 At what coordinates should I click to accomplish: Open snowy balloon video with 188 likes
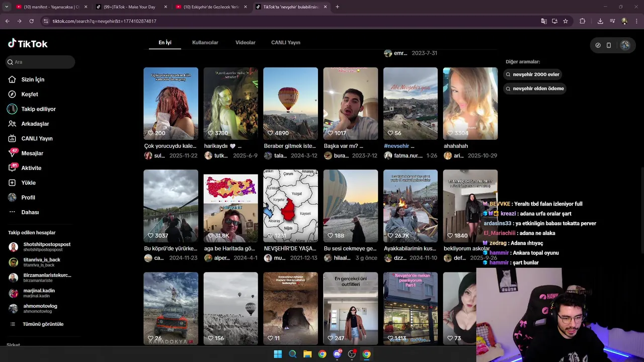[x=350, y=206]
